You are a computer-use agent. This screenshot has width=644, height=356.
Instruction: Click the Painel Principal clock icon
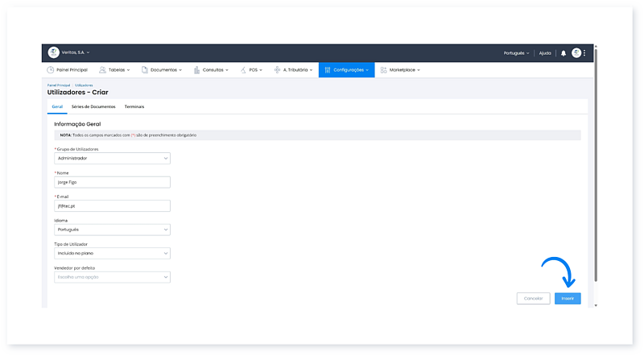coord(50,70)
